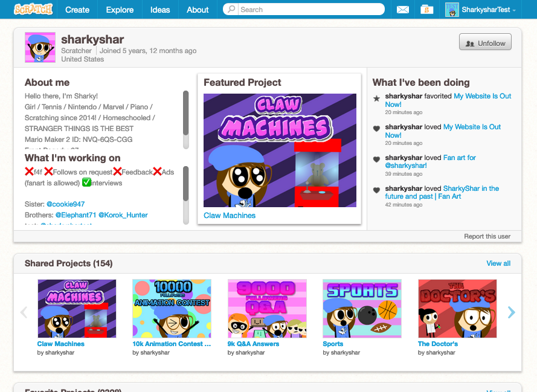
Task: Click the search magnifier icon
Action: coord(232,10)
